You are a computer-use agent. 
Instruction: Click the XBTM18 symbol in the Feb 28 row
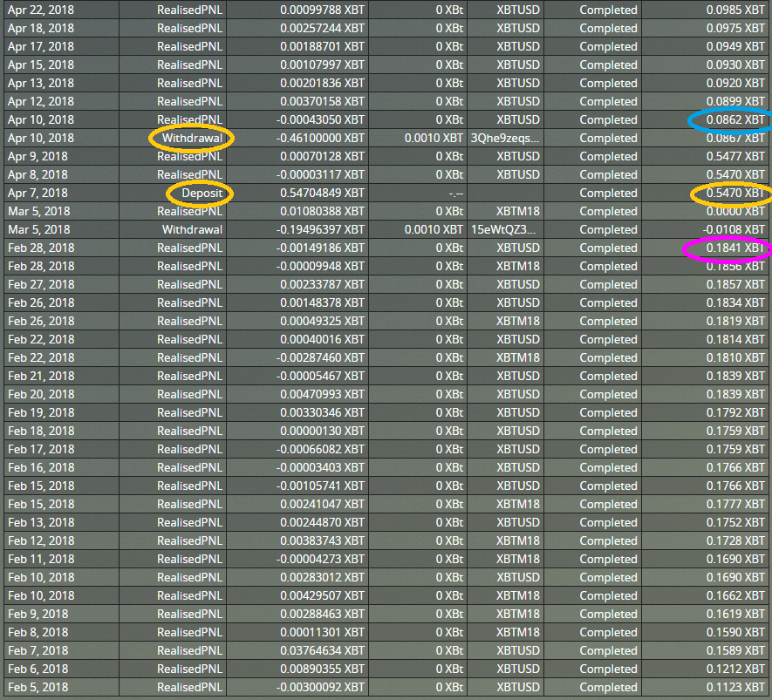[x=518, y=266]
